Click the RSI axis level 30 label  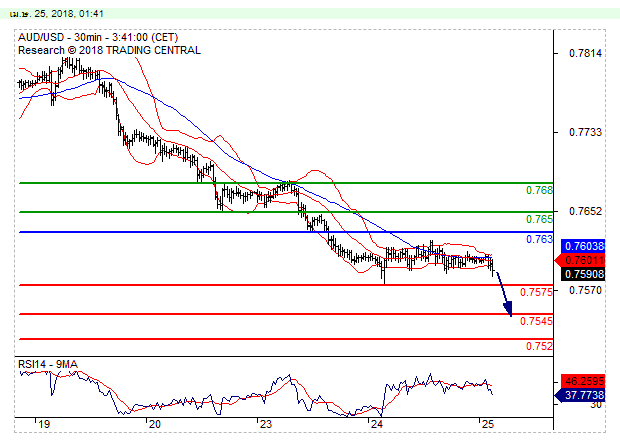[595, 405]
